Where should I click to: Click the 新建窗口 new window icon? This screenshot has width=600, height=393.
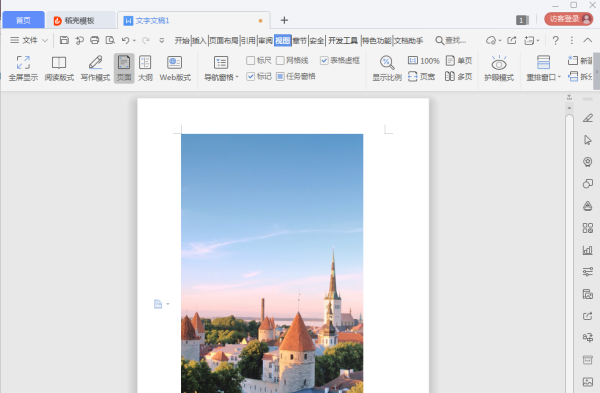point(573,60)
